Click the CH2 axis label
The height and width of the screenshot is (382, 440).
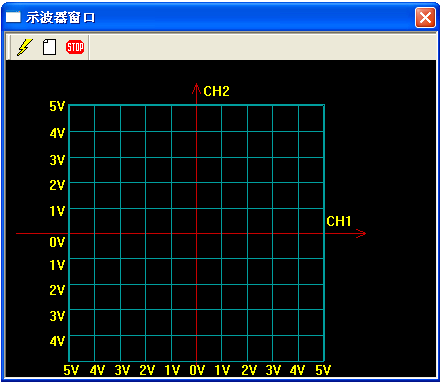coord(216,91)
